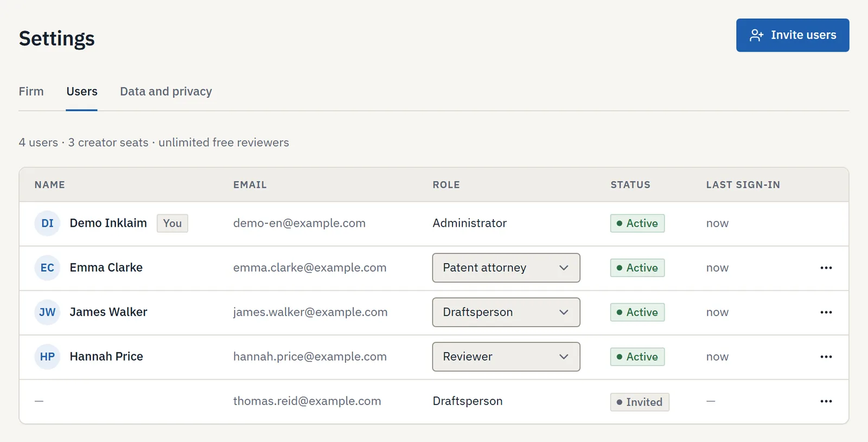The image size is (868, 442).
Task: Click the email thomas.reid@example.com
Action: (307, 401)
